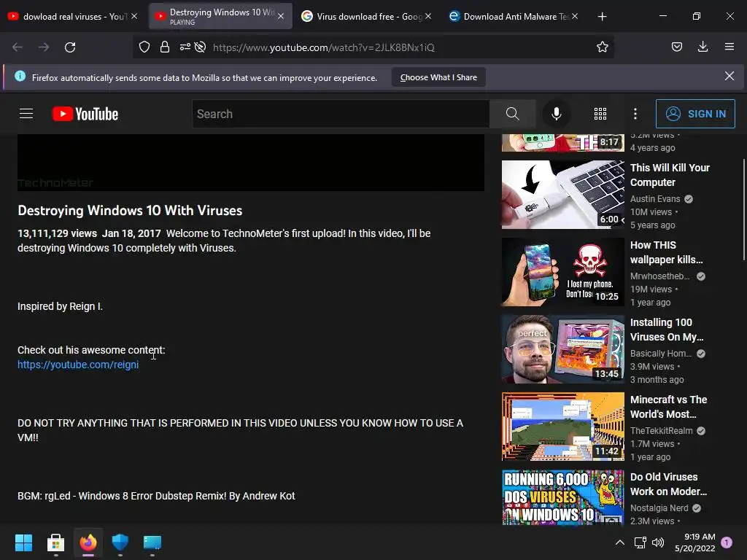Viewport: 747px width, 560px height.
Task: Reload the current YouTube page
Action: coord(70,47)
